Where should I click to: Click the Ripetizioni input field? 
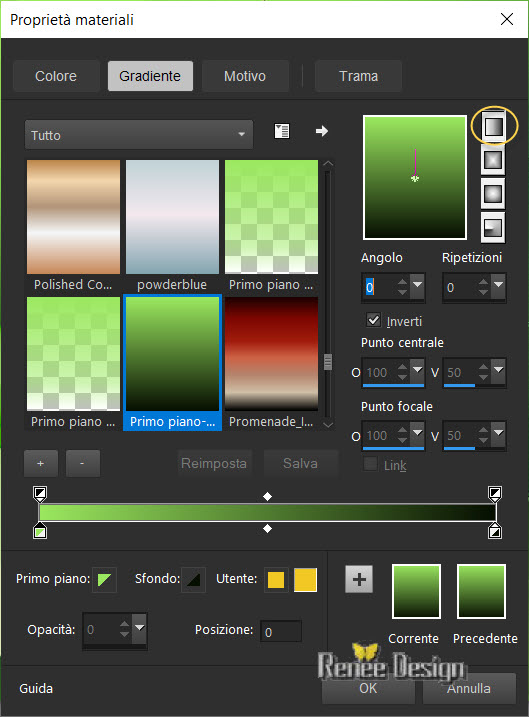460,287
